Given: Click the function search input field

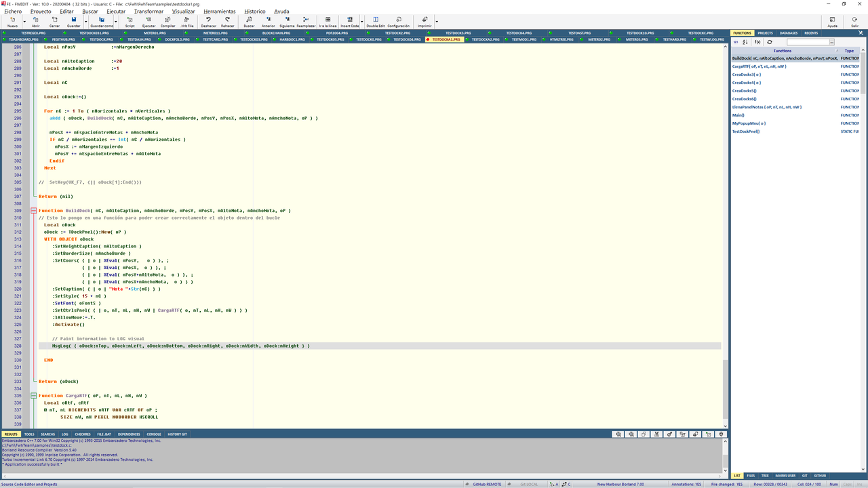Looking at the screenshot, I should pos(807,42).
